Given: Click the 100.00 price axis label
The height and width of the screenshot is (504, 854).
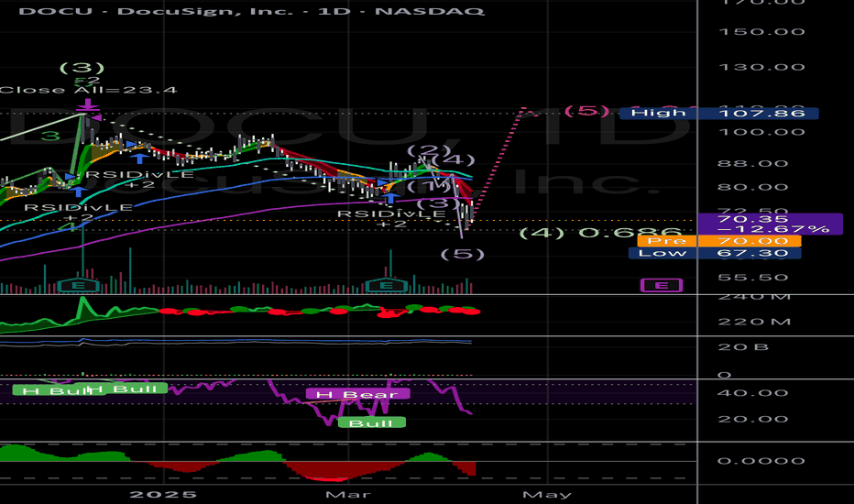Looking at the screenshot, I should (761, 132).
